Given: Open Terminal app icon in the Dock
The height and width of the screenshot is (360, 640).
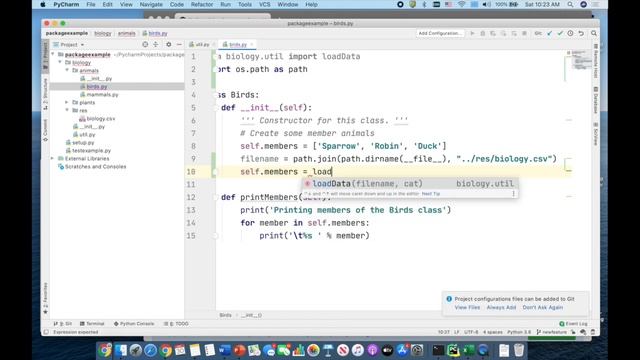Looking at the screenshot, I should (438, 350).
